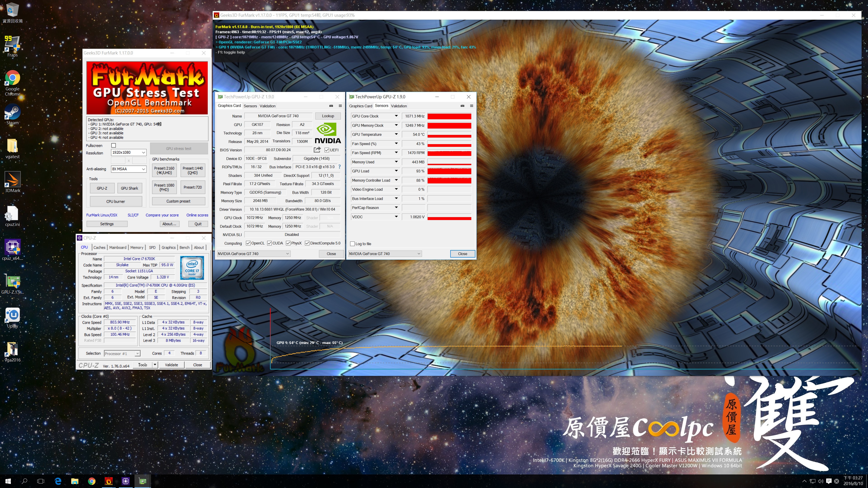Image resolution: width=868 pixels, height=488 pixels.
Task: Enable the Log to file checkbox
Action: pyautogui.click(x=352, y=244)
